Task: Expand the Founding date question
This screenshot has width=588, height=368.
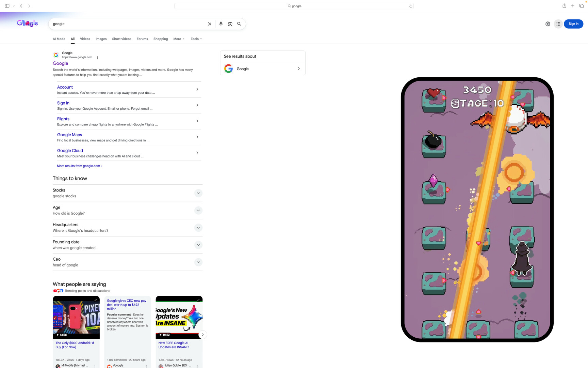Action: click(x=198, y=245)
